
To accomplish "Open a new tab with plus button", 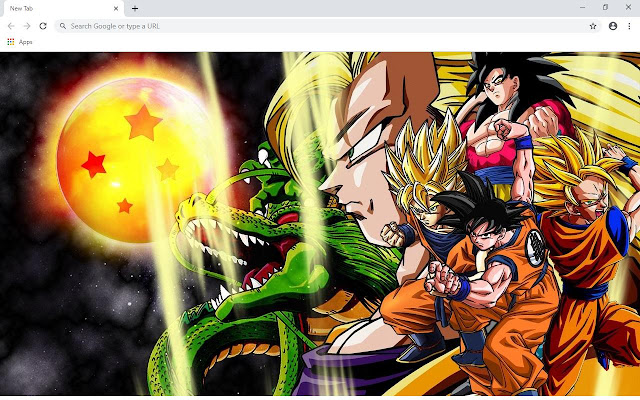I will click(135, 8).
